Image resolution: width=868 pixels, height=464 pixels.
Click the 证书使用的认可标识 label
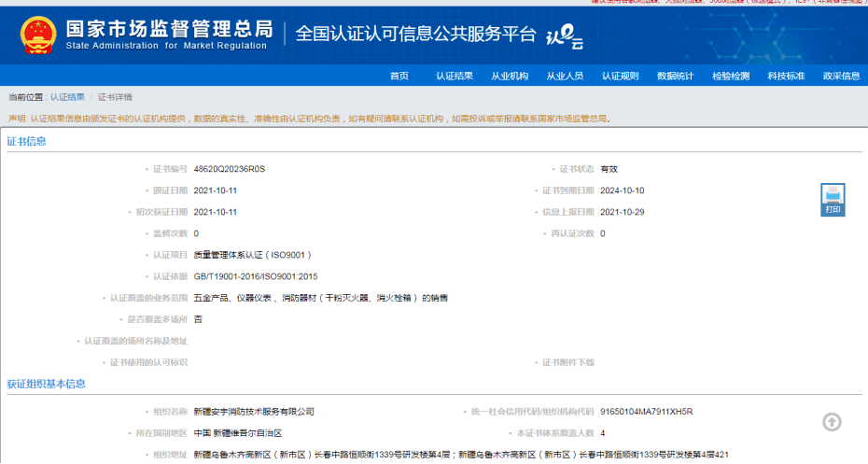coord(148,362)
